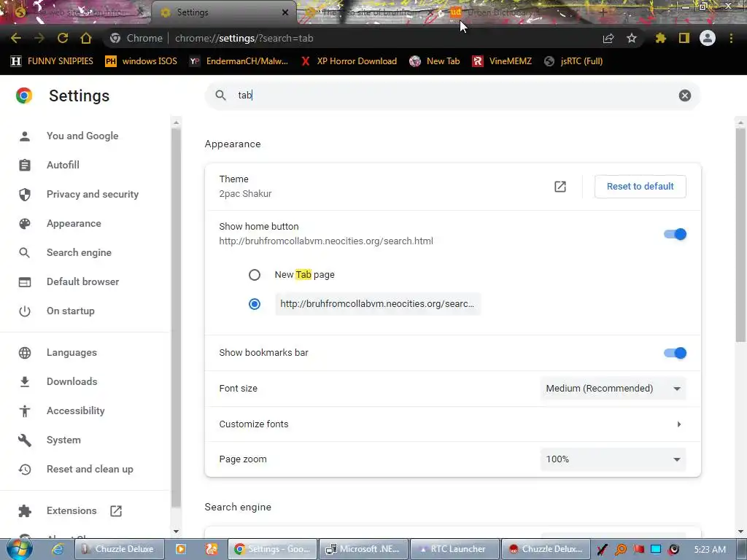This screenshot has height=560, width=747.
Task: Open You and Google settings
Action: pyautogui.click(x=82, y=136)
